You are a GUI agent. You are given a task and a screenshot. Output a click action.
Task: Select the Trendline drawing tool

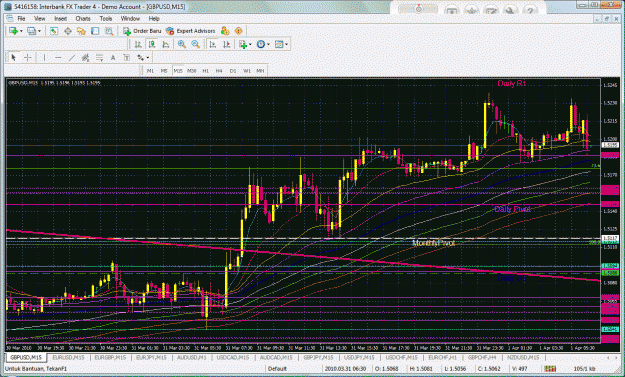pos(72,58)
